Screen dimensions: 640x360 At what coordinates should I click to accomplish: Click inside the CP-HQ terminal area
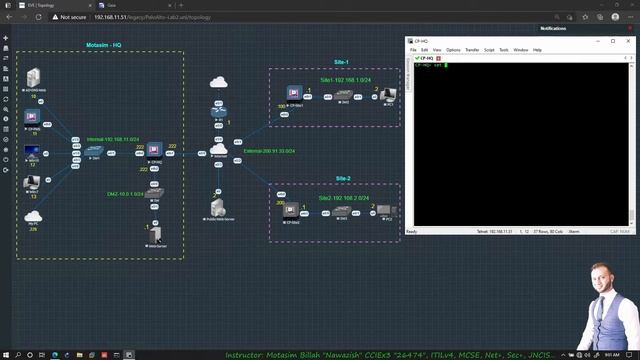(521, 144)
